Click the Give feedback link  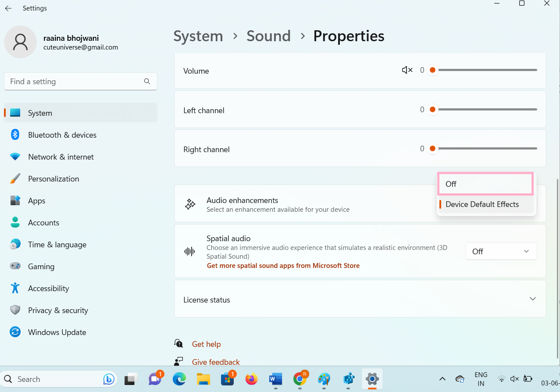pyautogui.click(x=216, y=362)
